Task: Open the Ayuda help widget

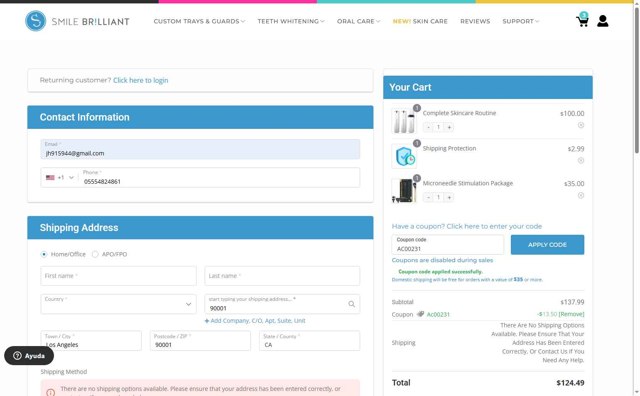Action: [29, 356]
